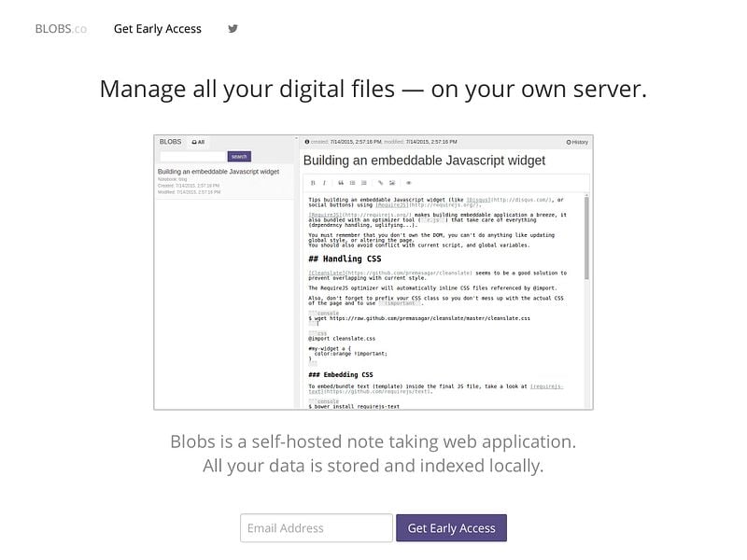747x560 pixels.
Task: Toggle italic formatting in the editor toolbar
Action: [324, 183]
